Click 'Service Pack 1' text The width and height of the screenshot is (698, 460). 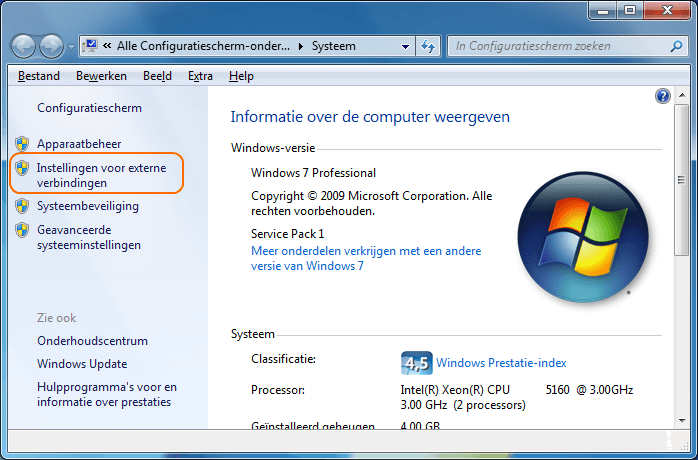tap(288, 234)
